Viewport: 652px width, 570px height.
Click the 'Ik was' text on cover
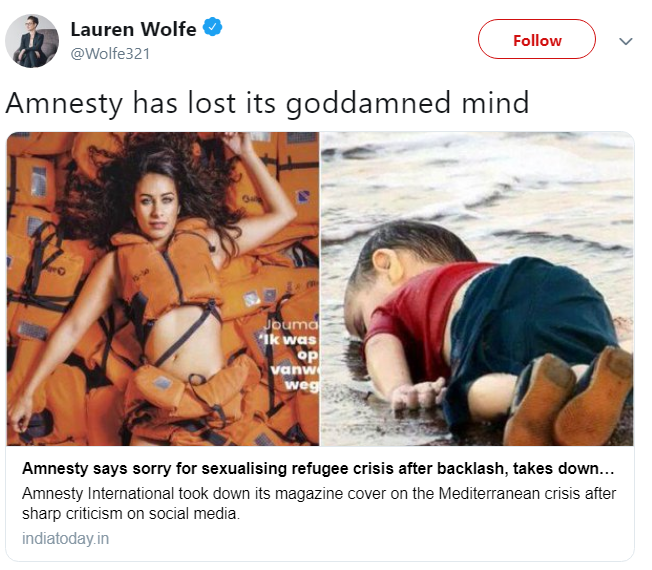tap(288, 340)
